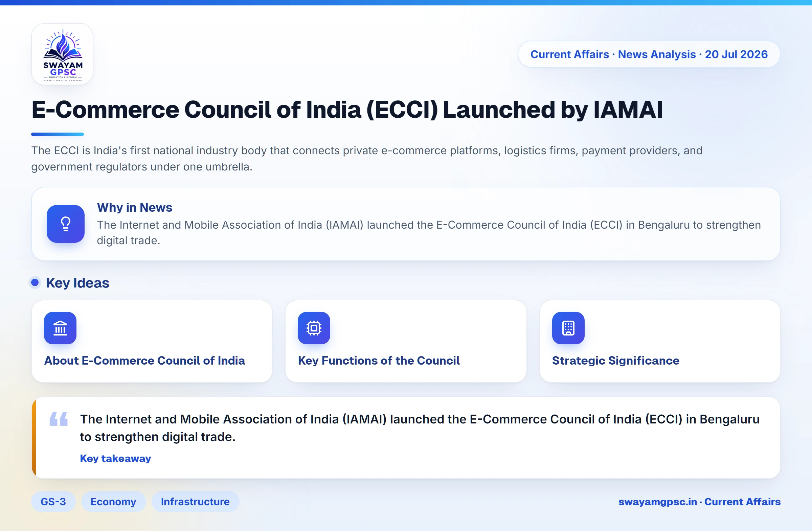Click the main title E-Commerce Council of India
812x531 pixels.
(347, 110)
